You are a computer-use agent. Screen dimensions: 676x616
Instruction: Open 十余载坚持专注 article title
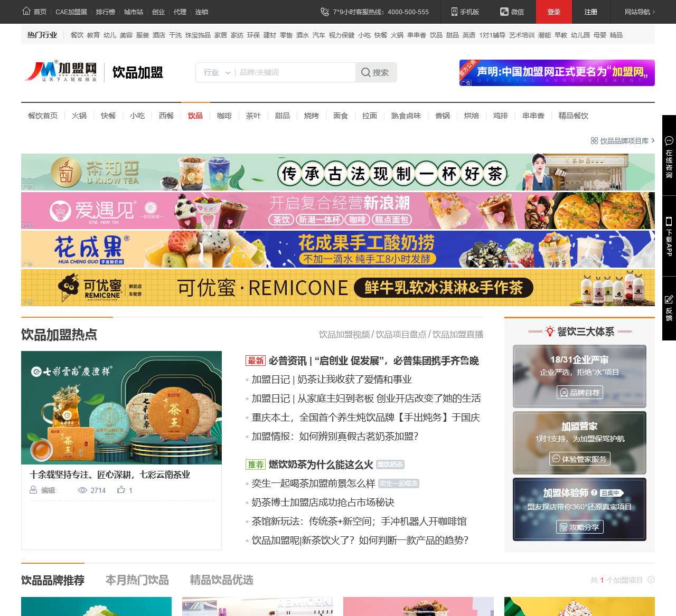coord(110,475)
